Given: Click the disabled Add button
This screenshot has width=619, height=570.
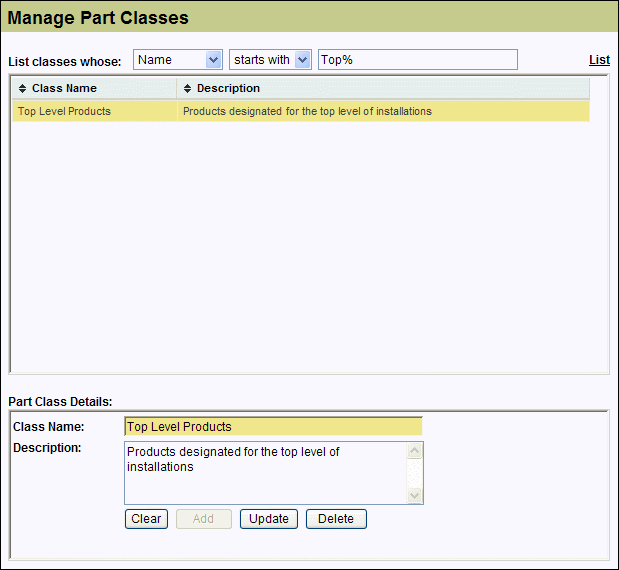Looking at the screenshot, I should click(x=204, y=519).
